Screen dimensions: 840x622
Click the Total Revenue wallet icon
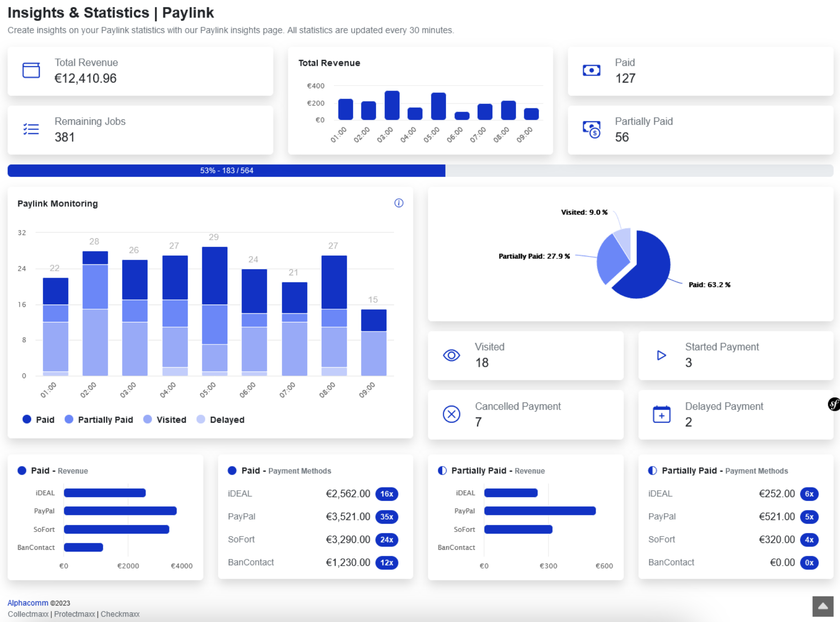click(x=31, y=70)
